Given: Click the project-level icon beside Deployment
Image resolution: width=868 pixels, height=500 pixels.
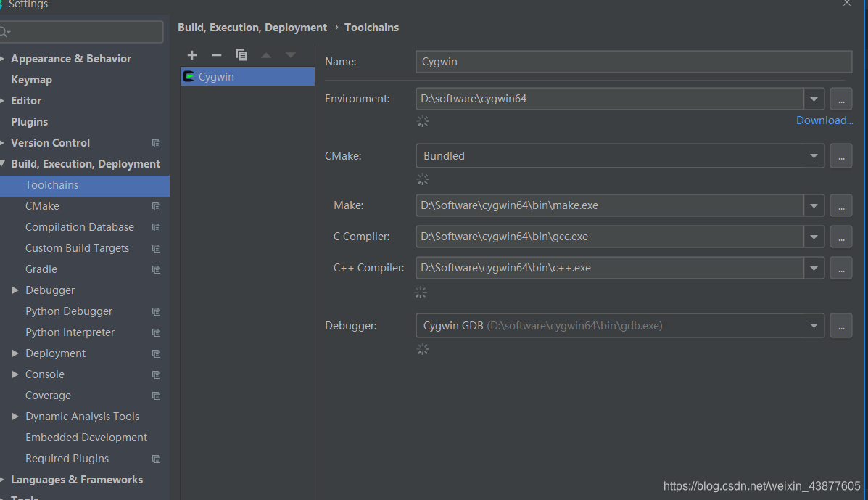Looking at the screenshot, I should (156, 353).
